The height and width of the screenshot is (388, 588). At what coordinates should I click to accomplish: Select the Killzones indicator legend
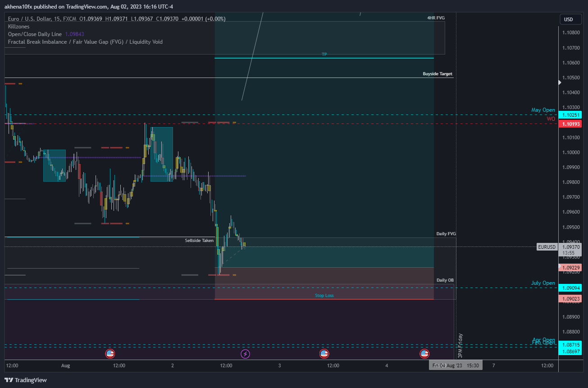19,27
